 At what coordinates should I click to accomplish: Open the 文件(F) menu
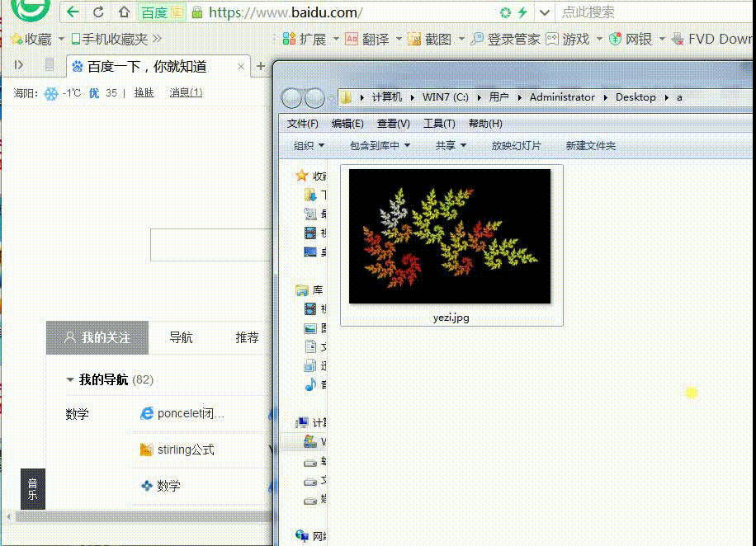click(x=302, y=124)
